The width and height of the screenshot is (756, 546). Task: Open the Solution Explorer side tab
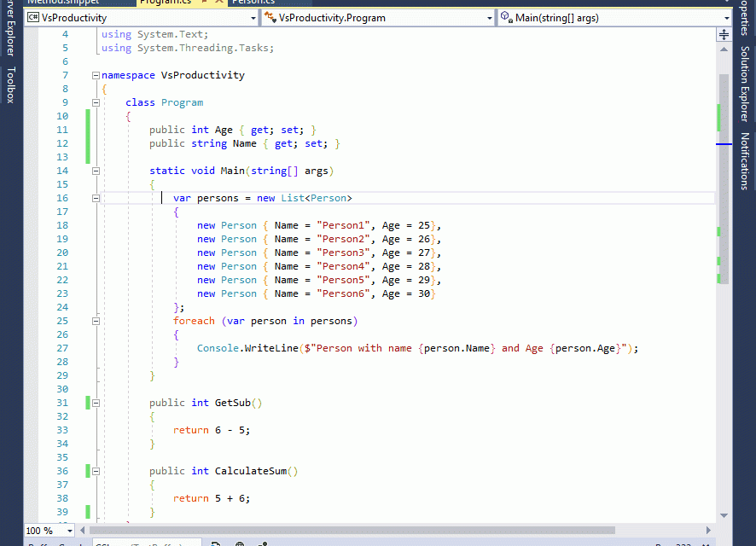tap(745, 84)
